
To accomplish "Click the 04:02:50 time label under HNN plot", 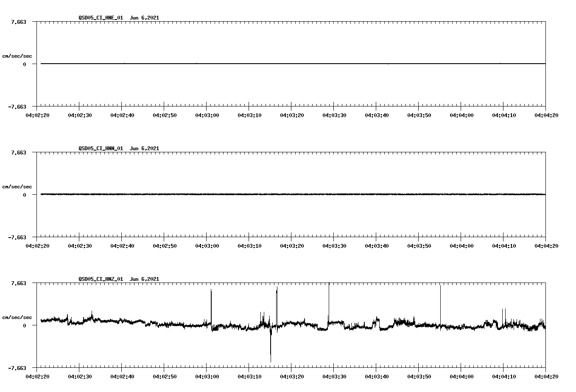I will pos(165,246).
